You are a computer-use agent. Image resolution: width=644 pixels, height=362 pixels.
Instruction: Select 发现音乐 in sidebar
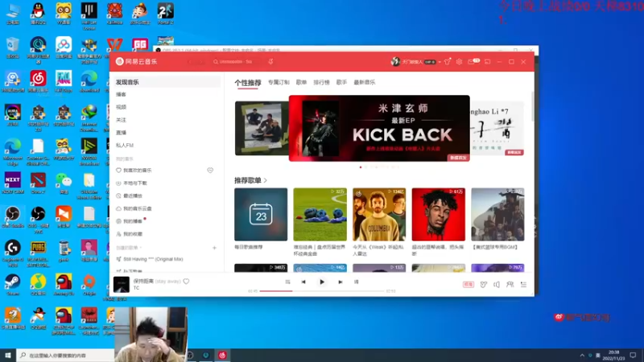(167, 82)
